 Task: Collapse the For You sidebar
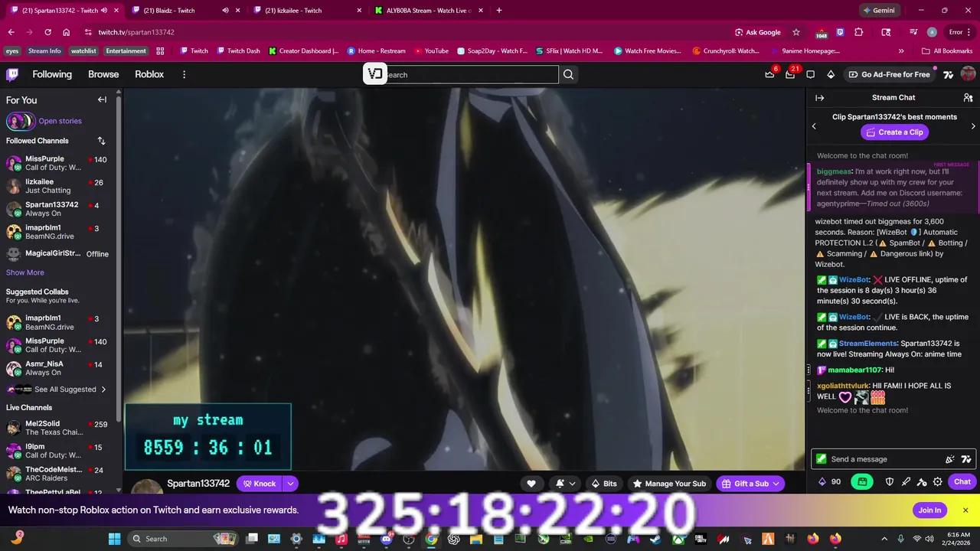[x=102, y=99]
